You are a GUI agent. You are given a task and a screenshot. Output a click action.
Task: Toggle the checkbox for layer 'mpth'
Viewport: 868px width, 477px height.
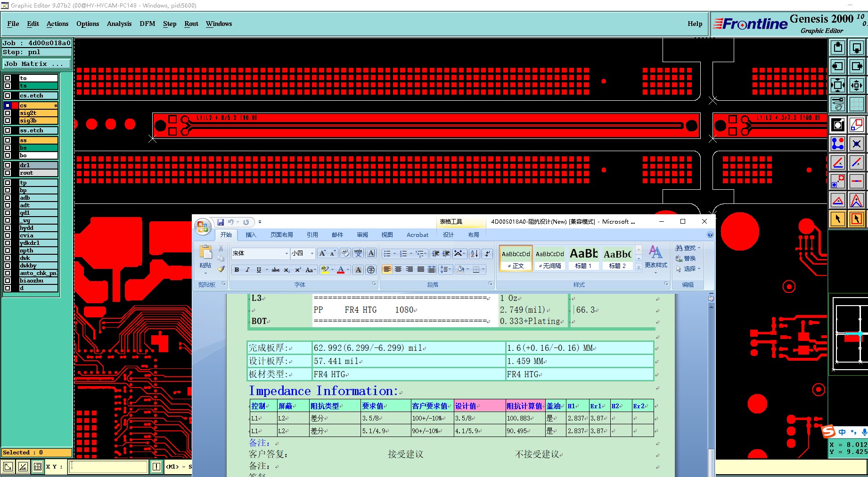(8, 251)
